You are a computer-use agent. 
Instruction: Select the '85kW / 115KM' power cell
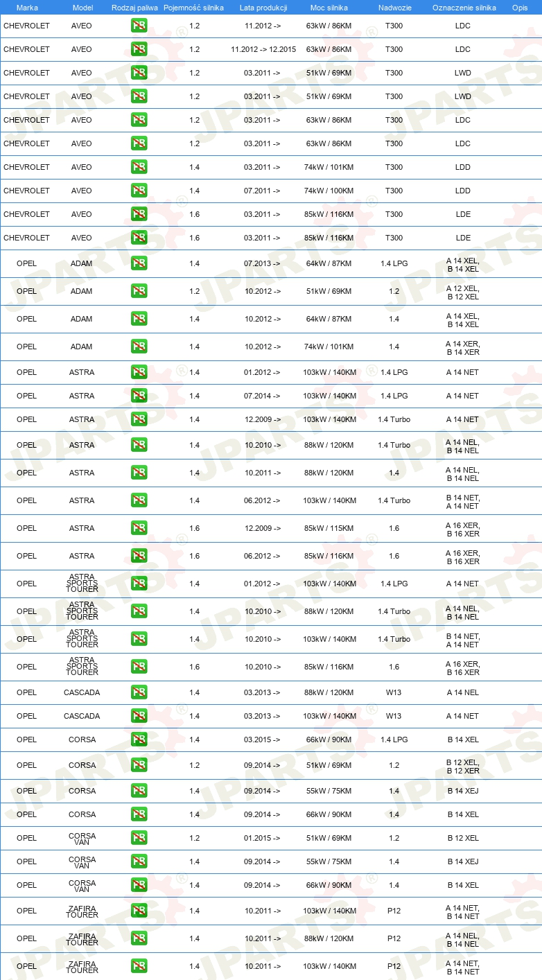329,528
